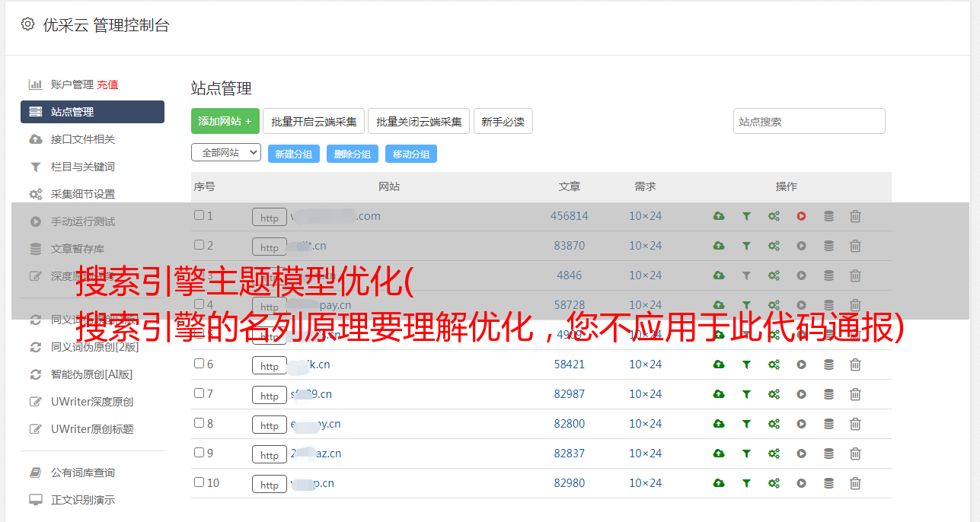Open UWriter原创标题 sidebar item
This screenshot has width=980, height=522.
click(x=92, y=429)
